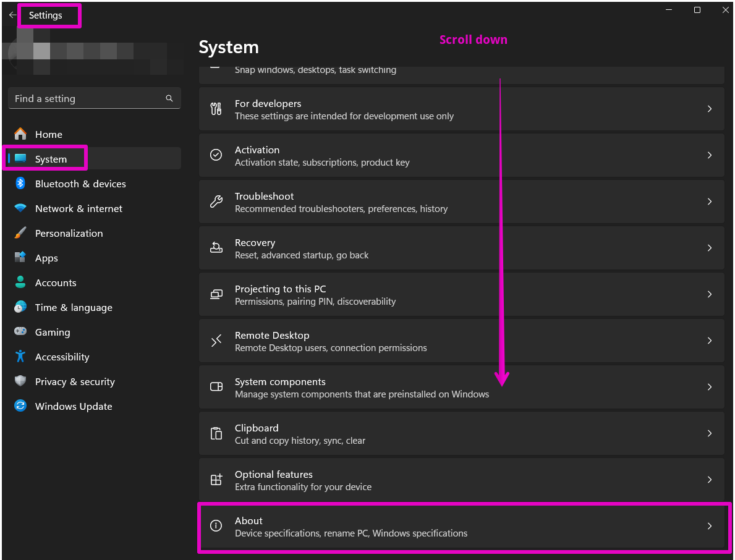Click the Apps label in sidebar
This screenshot has width=735, height=560.
(46, 258)
